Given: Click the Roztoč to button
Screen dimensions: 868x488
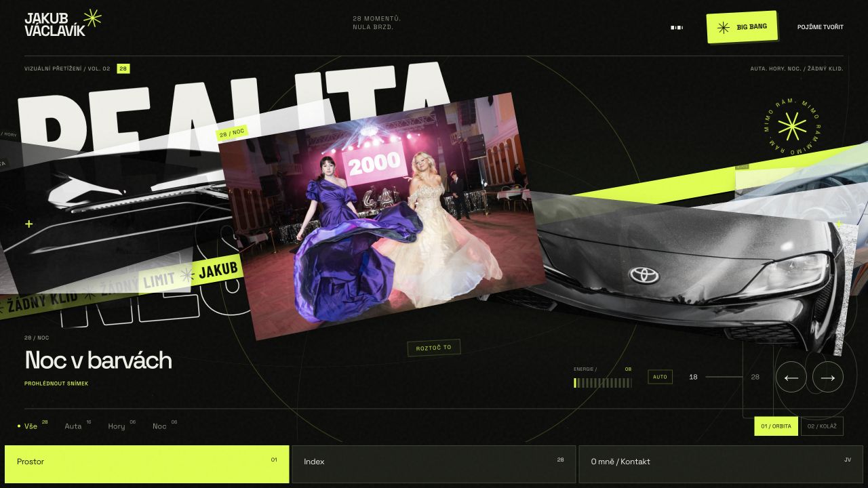Looking at the screenshot, I should [434, 348].
